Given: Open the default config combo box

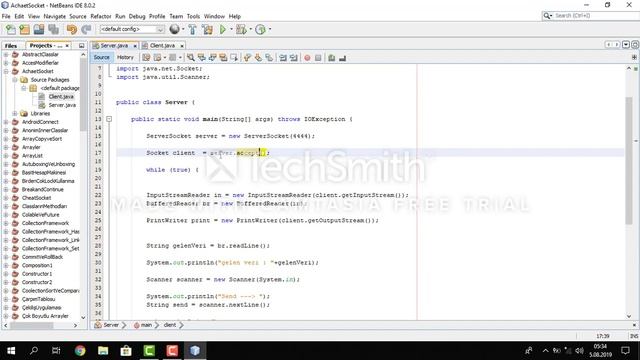Looking at the screenshot, I should coord(132,29).
